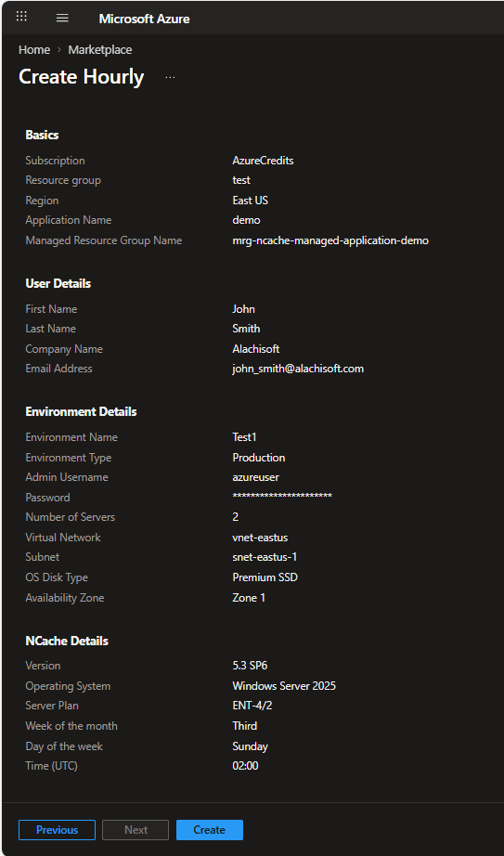The height and width of the screenshot is (856, 504).
Task: Click the Previous button
Action: coord(57,830)
